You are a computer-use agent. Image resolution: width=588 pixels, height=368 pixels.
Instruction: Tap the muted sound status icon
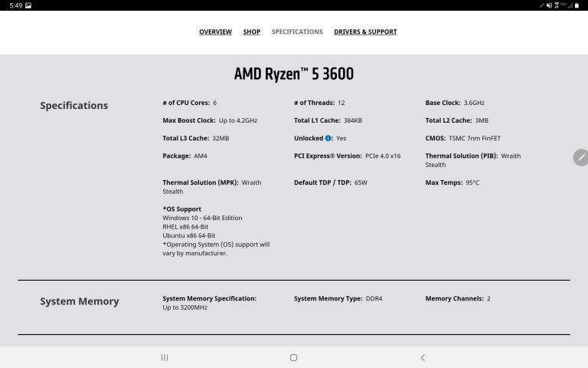(550, 5)
